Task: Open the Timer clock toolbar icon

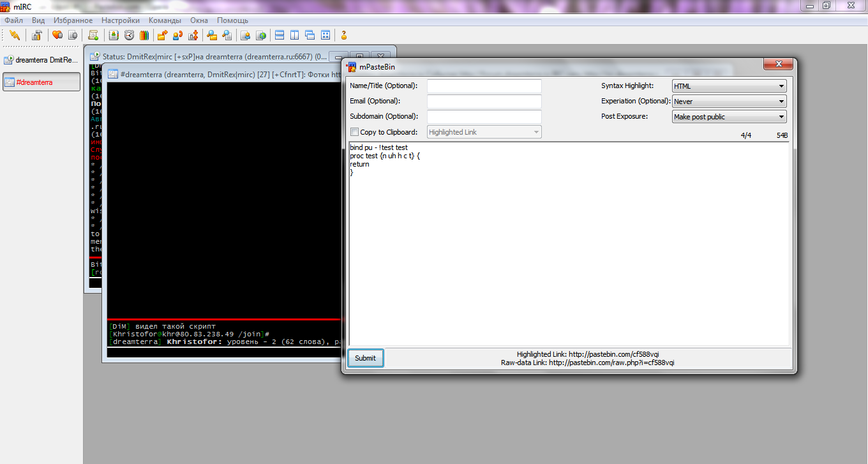Action: pyautogui.click(x=129, y=35)
